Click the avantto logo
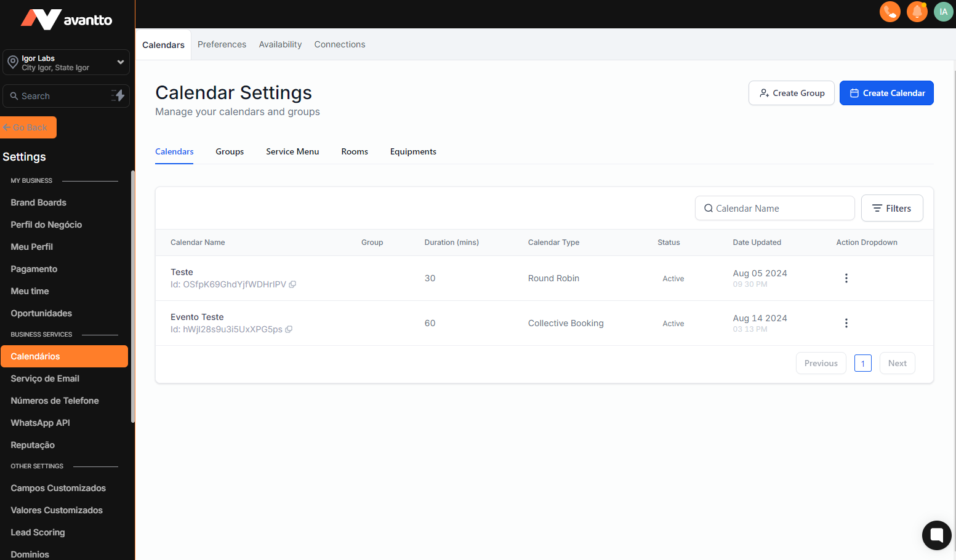The height and width of the screenshot is (560, 956). pyautogui.click(x=66, y=20)
